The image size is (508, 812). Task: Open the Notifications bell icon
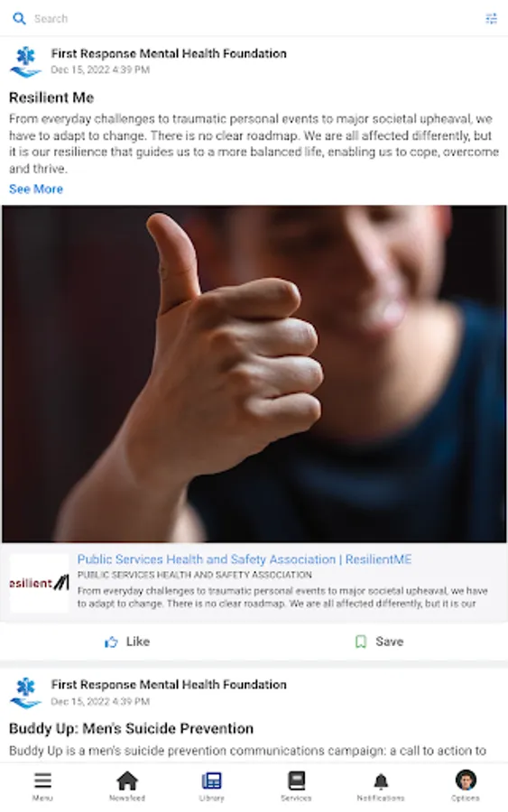(x=381, y=781)
